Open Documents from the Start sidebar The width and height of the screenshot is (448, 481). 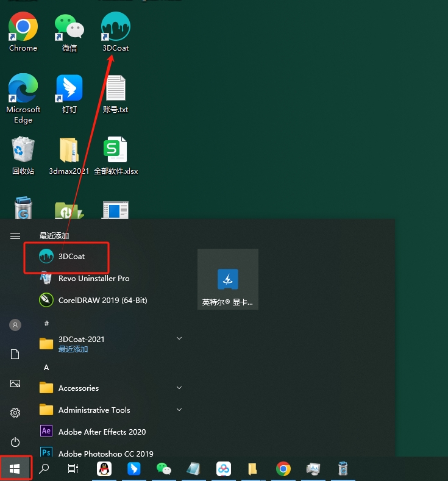click(x=15, y=354)
